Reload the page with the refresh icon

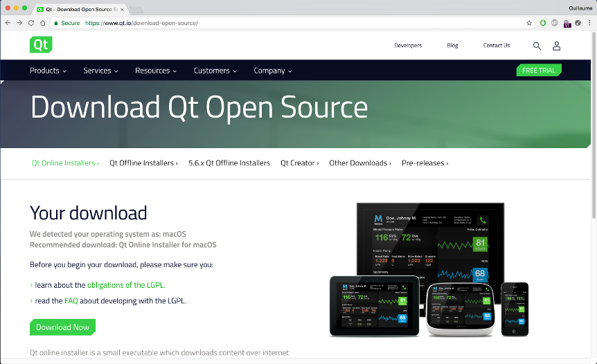coord(31,23)
